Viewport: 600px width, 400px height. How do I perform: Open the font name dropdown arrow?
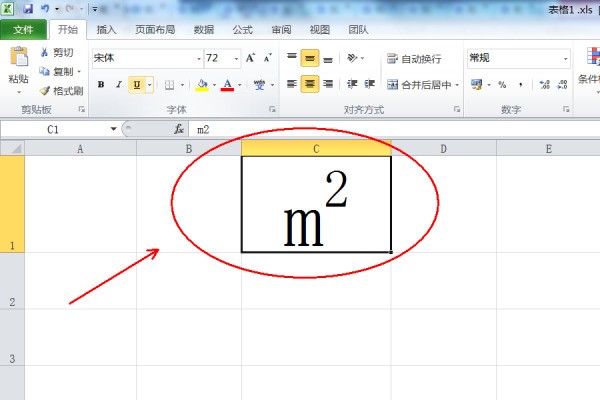click(199, 59)
